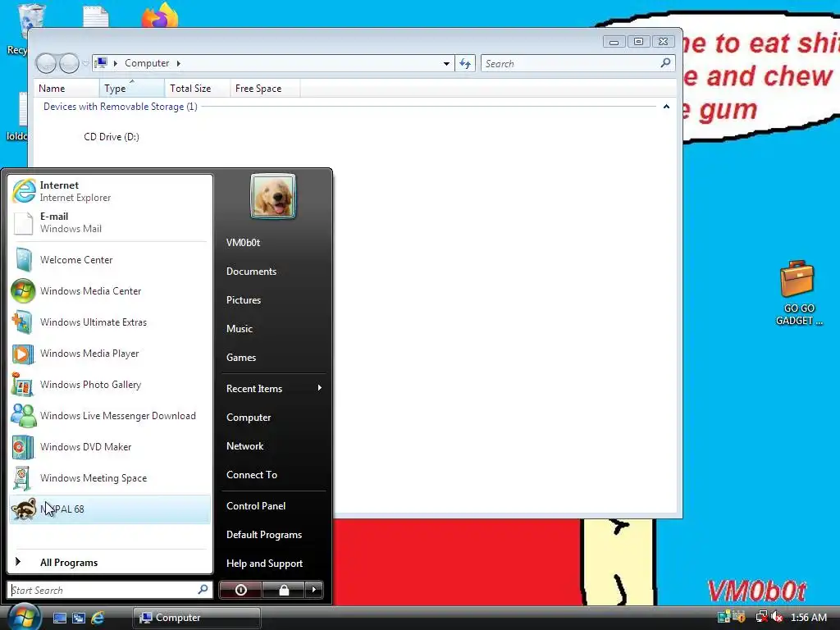Open Default Programs
The image size is (840, 630).
point(273,535)
